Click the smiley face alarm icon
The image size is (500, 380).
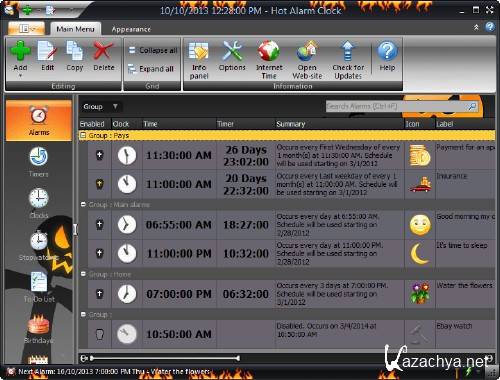click(x=420, y=225)
